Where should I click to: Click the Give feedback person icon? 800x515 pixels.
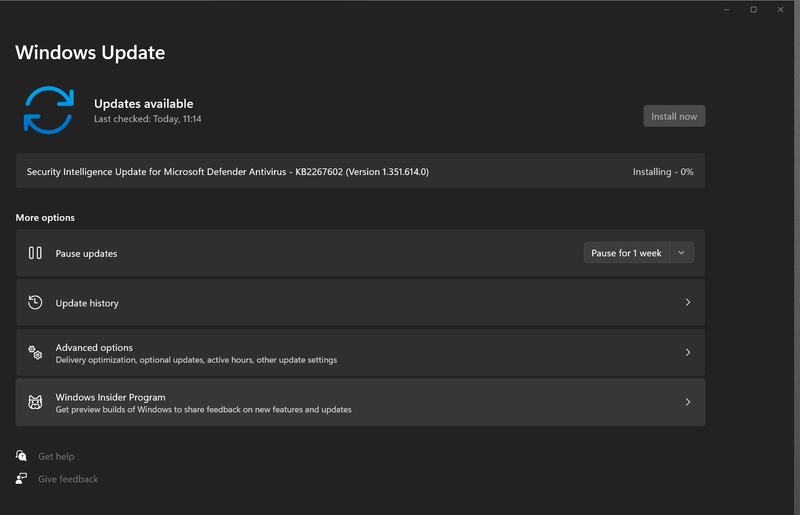pos(21,479)
